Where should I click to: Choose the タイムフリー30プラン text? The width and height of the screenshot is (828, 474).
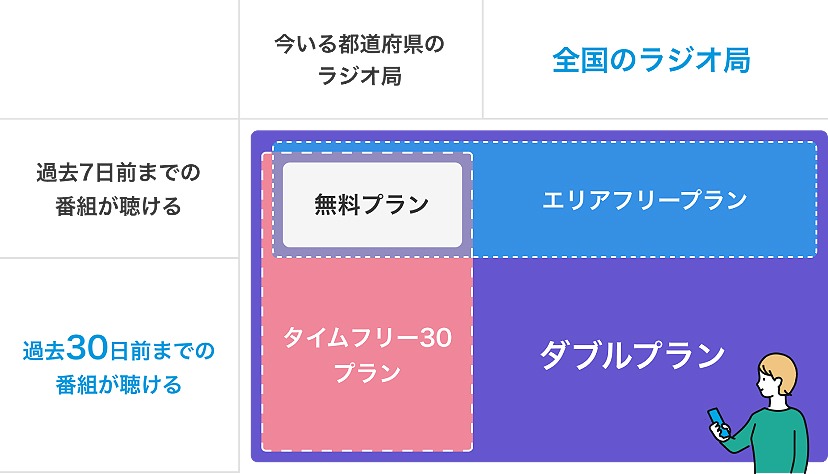367,355
